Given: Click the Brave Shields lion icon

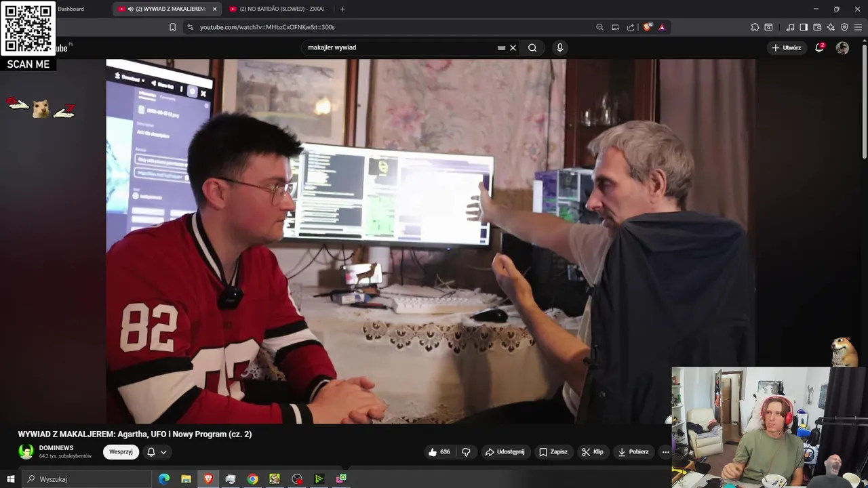Looking at the screenshot, I should tap(648, 27).
